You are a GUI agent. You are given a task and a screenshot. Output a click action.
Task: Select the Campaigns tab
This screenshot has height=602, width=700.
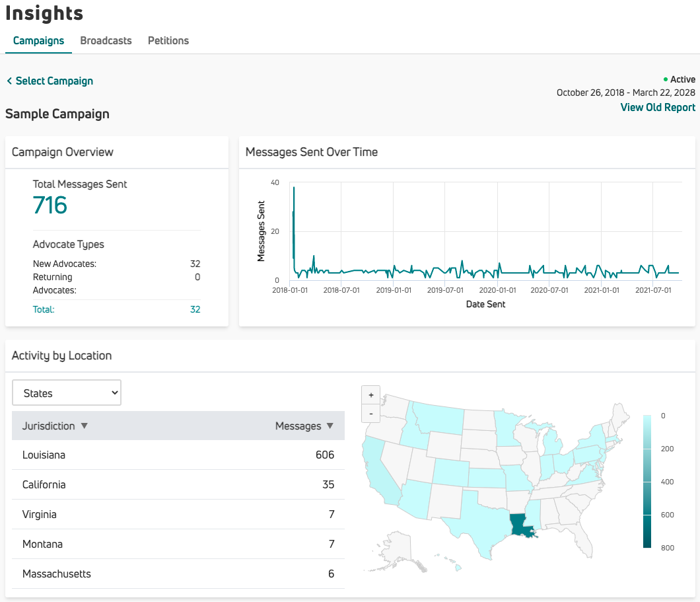point(38,40)
